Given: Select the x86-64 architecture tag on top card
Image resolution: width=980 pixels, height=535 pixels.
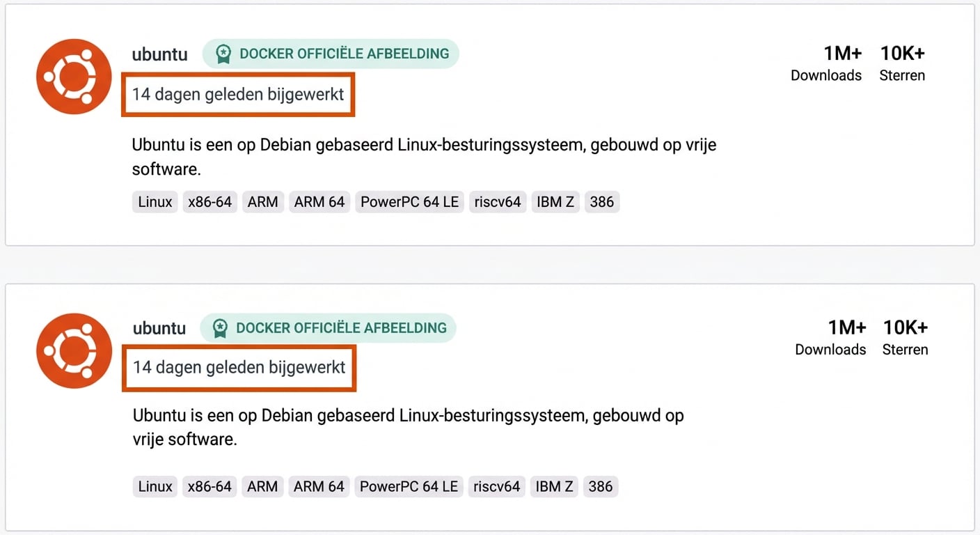Looking at the screenshot, I should tap(210, 201).
